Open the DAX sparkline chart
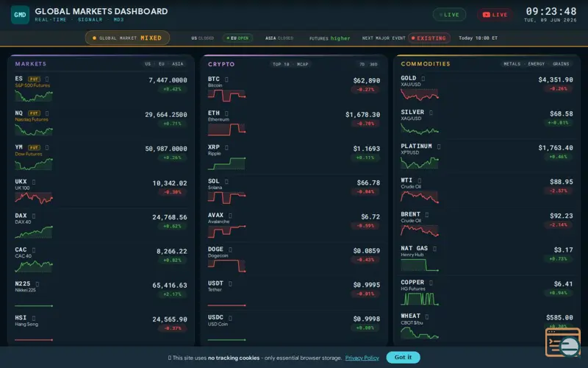The width and height of the screenshot is (588, 368). [34, 232]
